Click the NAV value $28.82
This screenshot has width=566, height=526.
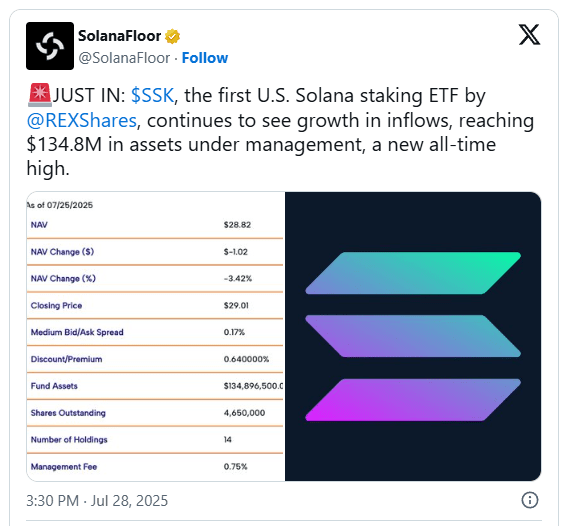237,225
